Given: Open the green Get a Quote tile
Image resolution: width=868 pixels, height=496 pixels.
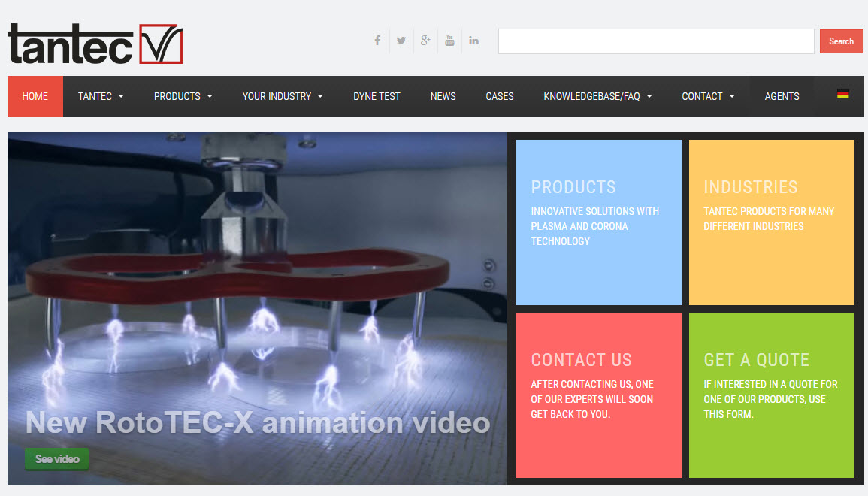Looking at the screenshot, I should pos(771,395).
